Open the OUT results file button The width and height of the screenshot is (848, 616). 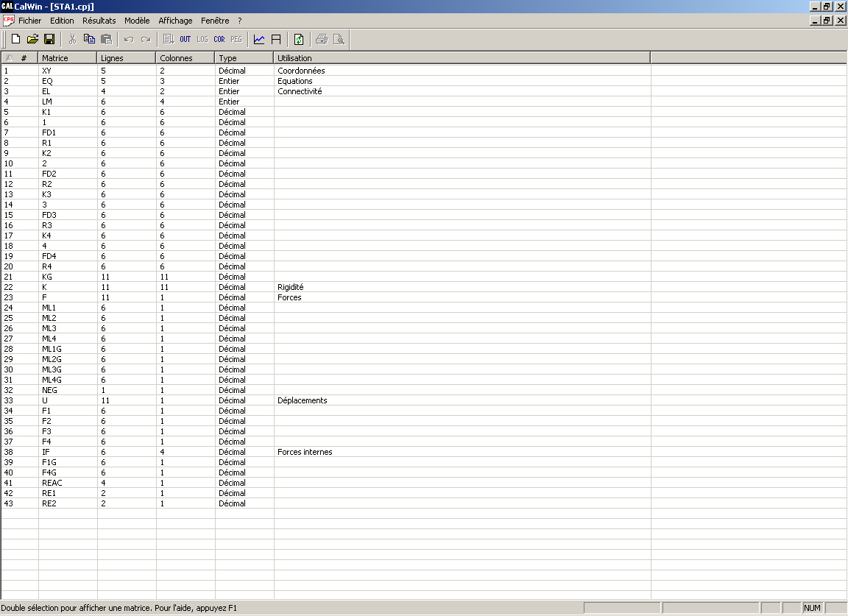tap(185, 39)
